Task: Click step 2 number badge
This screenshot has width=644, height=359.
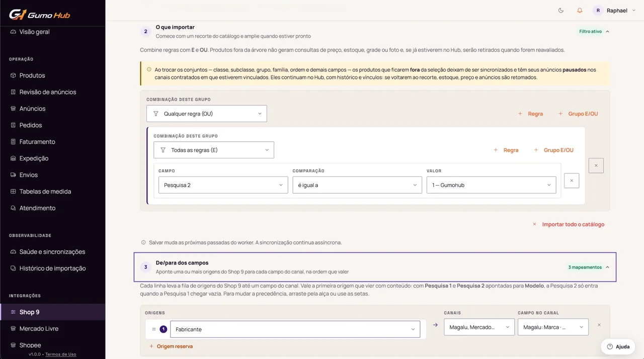Action: point(145,32)
